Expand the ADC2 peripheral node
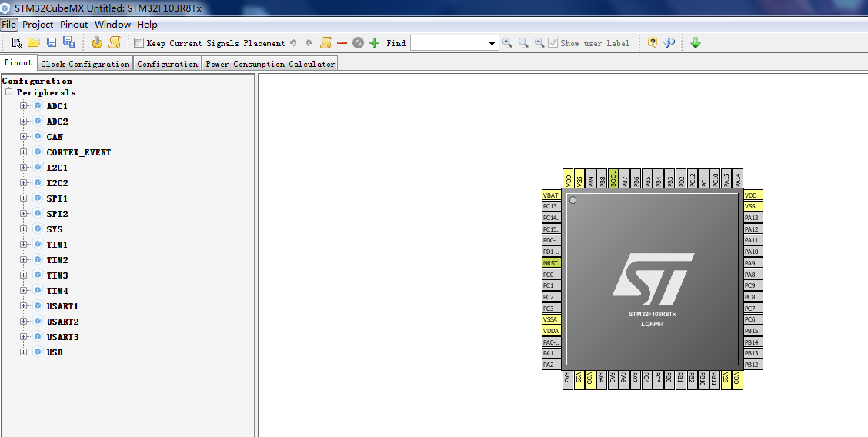This screenshot has width=868, height=437. (23, 121)
